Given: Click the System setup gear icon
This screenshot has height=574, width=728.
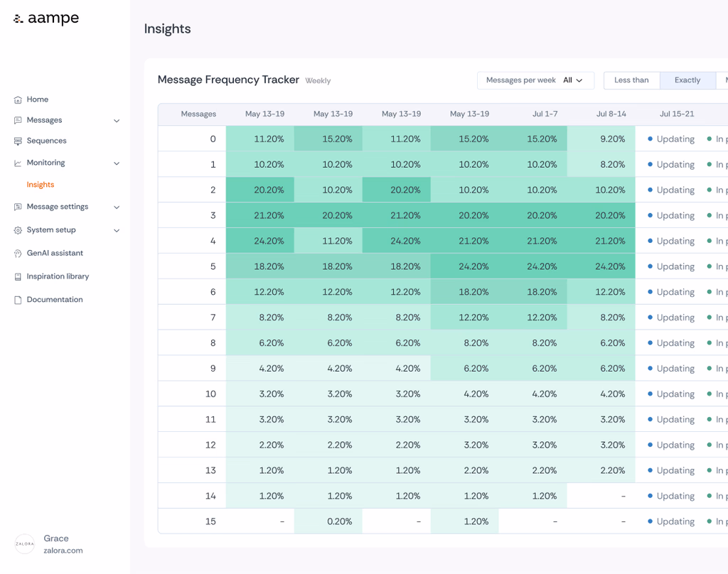Looking at the screenshot, I should pos(18,230).
